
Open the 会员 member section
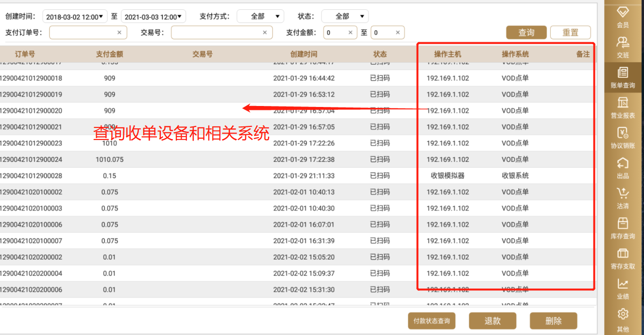623,17
